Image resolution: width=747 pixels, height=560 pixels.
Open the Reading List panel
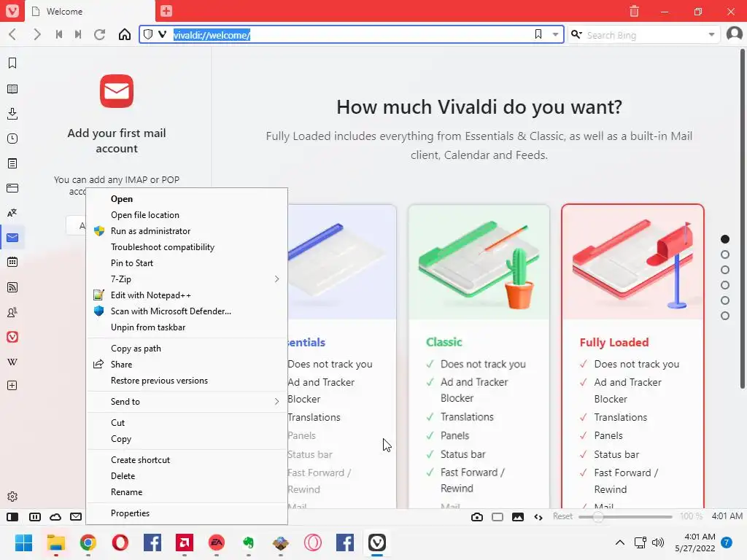tap(12, 89)
